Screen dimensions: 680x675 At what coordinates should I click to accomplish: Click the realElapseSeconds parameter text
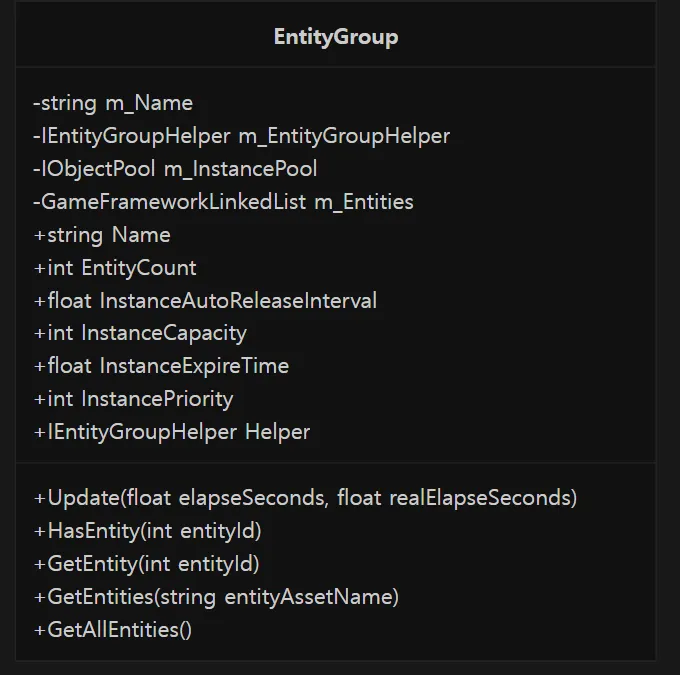[x=481, y=498]
